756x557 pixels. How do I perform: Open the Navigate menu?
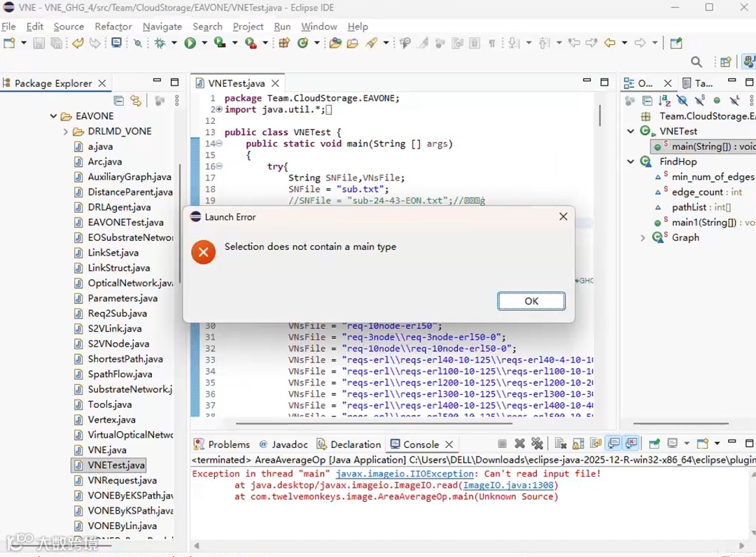[162, 27]
